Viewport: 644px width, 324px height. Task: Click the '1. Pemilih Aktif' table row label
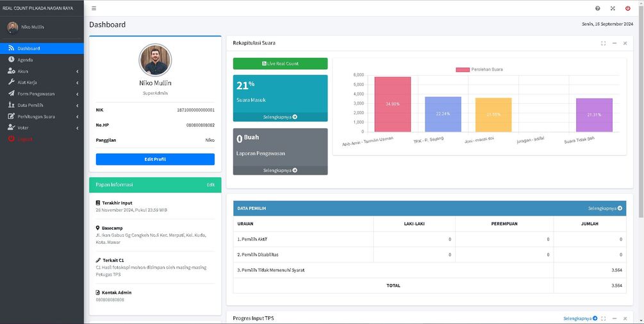point(252,239)
